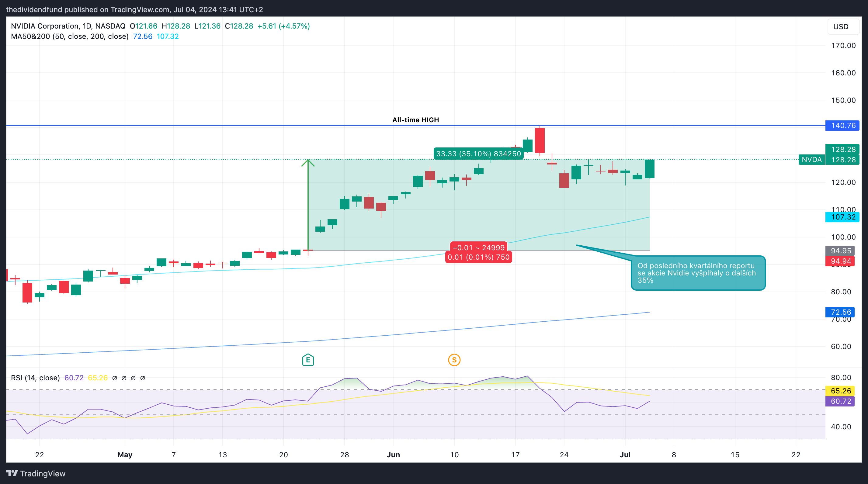Click the TradingView logo at bottom left
The image size is (868, 484).
tap(36, 473)
